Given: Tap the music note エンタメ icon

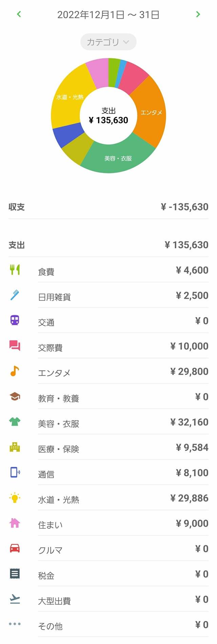Looking at the screenshot, I should click(x=15, y=371).
